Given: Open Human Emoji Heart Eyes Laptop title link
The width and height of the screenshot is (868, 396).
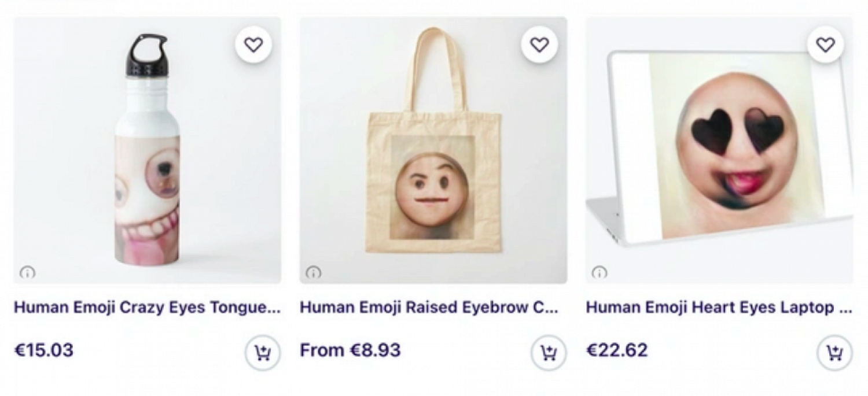Looking at the screenshot, I should (719, 308).
